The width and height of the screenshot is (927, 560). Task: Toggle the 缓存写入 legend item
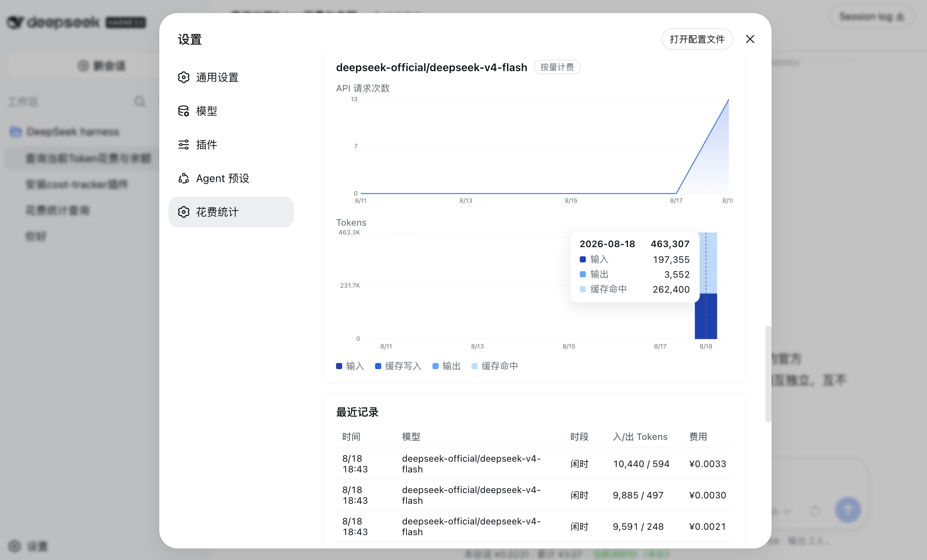398,366
